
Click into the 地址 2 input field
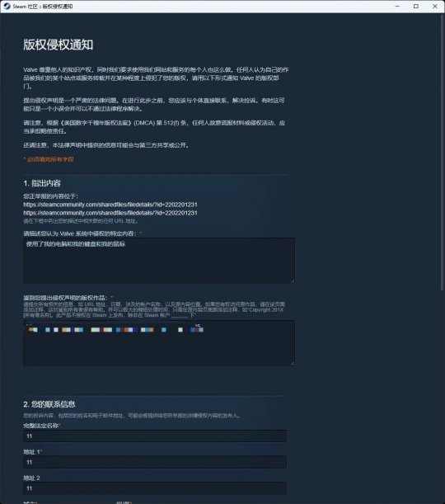(x=155, y=488)
